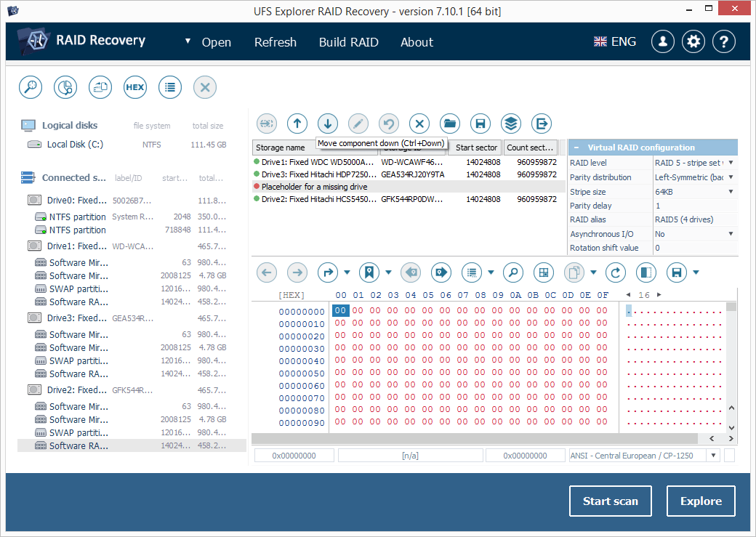Viewport: 756px width, 537px height.
Task: Click the magnifier search icon in hex toolbar
Action: (513, 272)
